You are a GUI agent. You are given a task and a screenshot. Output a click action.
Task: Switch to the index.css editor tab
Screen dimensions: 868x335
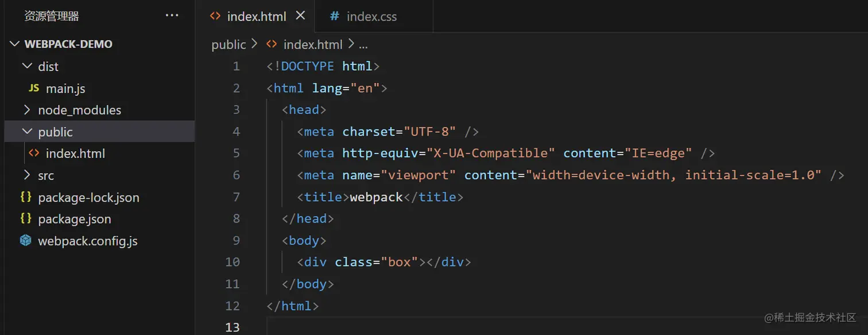click(x=374, y=16)
